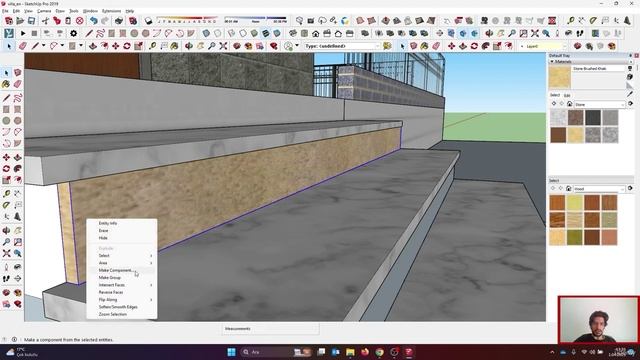Viewport: 640px width, 360px height.
Task: Toggle the X-Ray face style icon
Action: [x=206, y=33]
